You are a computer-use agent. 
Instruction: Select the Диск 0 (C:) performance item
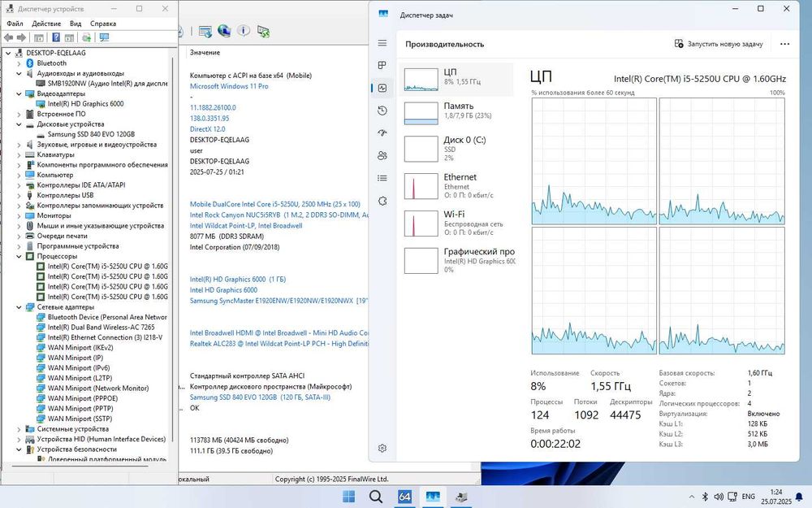point(456,148)
